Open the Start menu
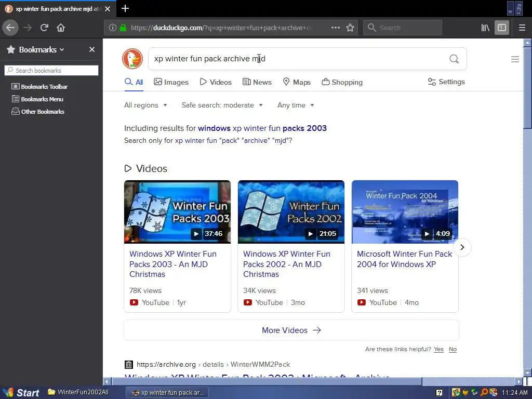532x399 pixels. pos(21,393)
